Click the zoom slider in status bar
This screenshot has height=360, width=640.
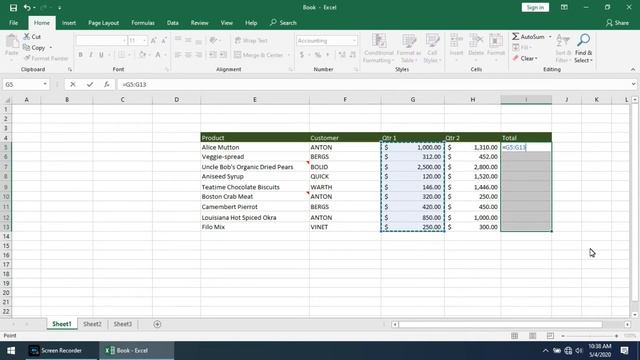[x=590, y=336]
